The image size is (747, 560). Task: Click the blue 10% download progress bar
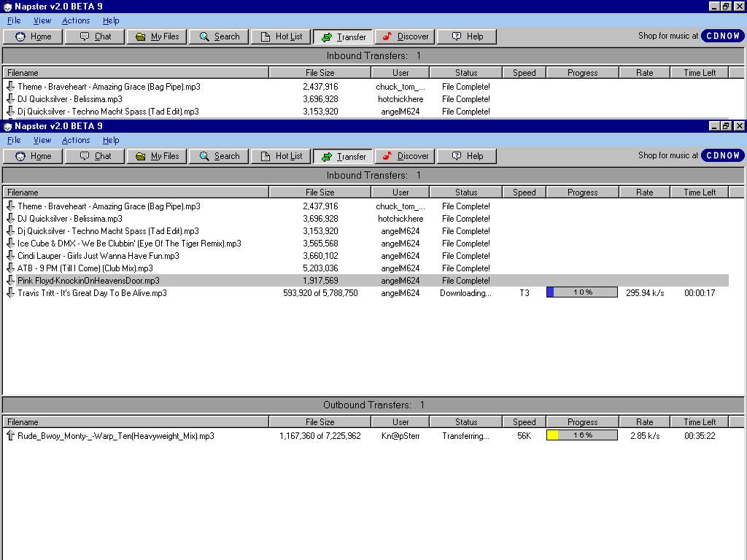581,292
